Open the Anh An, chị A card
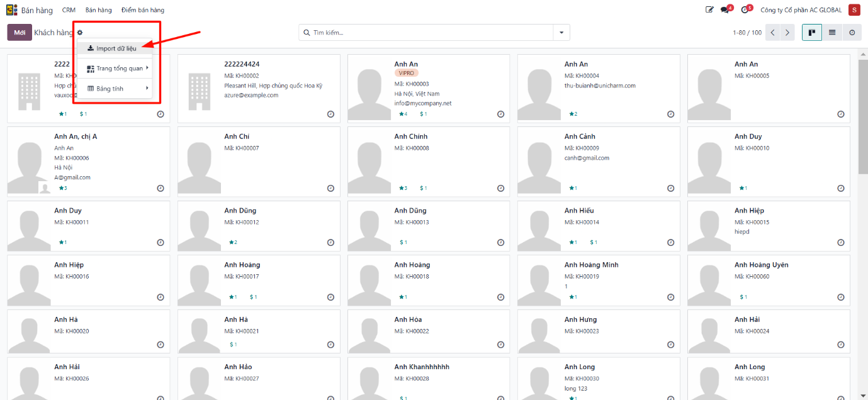868x400 pixels. [88, 162]
